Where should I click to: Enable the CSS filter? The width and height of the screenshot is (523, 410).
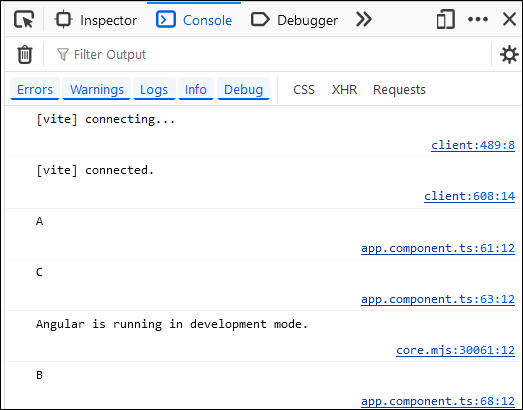pyautogui.click(x=304, y=89)
